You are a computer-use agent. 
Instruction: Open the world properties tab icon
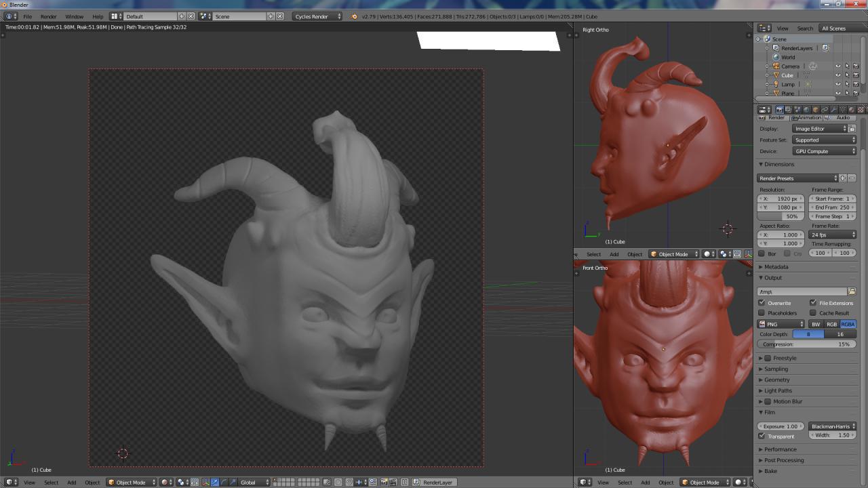pos(806,109)
